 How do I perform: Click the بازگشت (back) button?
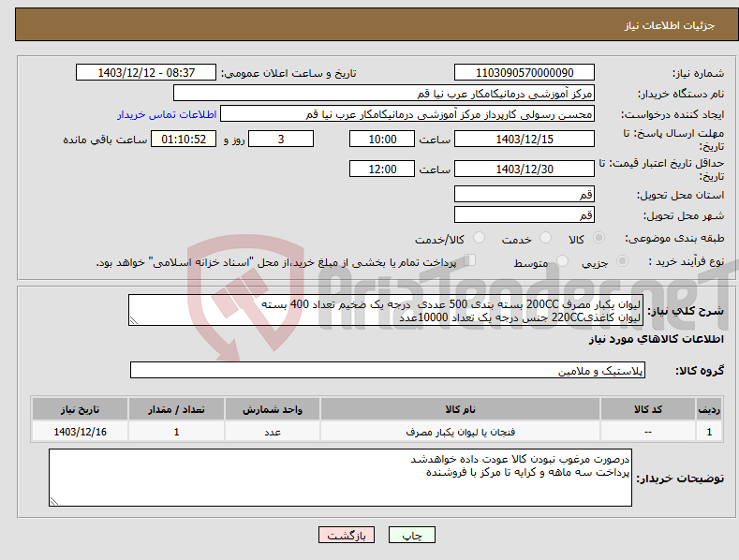[x=347, y=535]
